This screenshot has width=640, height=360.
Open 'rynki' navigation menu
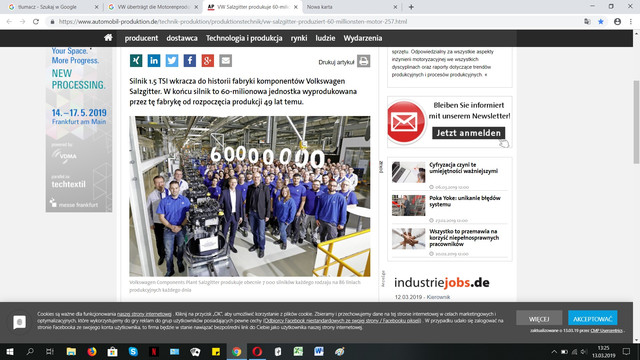(x=299, y=38)
